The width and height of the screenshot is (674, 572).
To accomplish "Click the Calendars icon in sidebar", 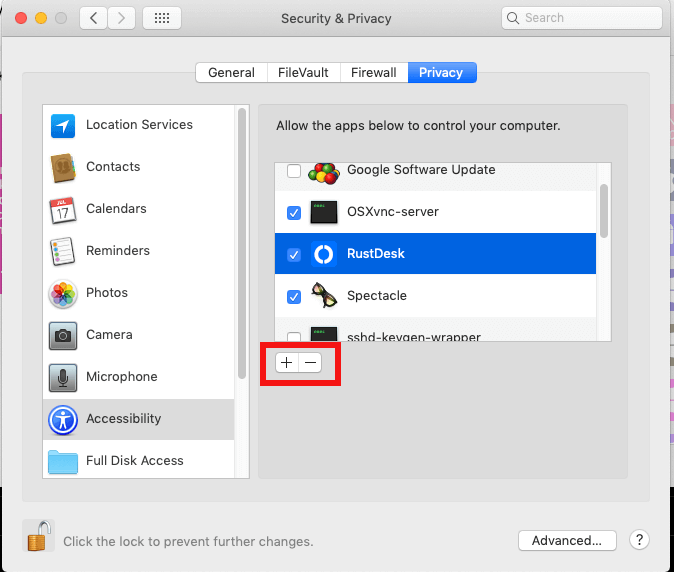I will pyautogui.click(x=63, y=210).
